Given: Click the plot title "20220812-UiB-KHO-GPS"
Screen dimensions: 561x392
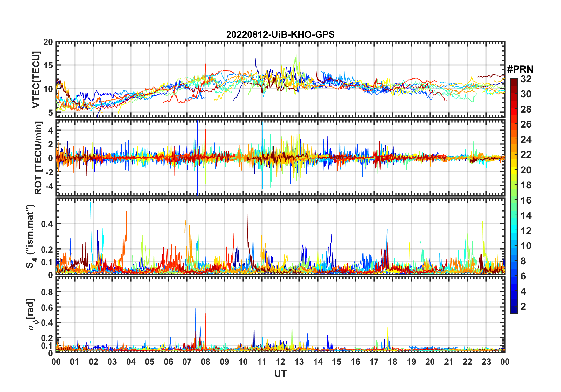Looking at the screenshot, I should (280, 34).
